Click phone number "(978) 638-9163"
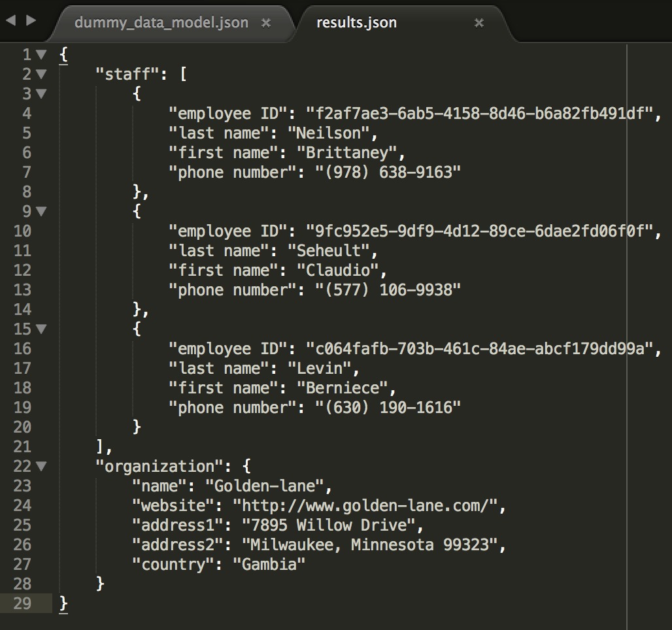Viewport: 672px width, 630px height. (x=388, y=173)
